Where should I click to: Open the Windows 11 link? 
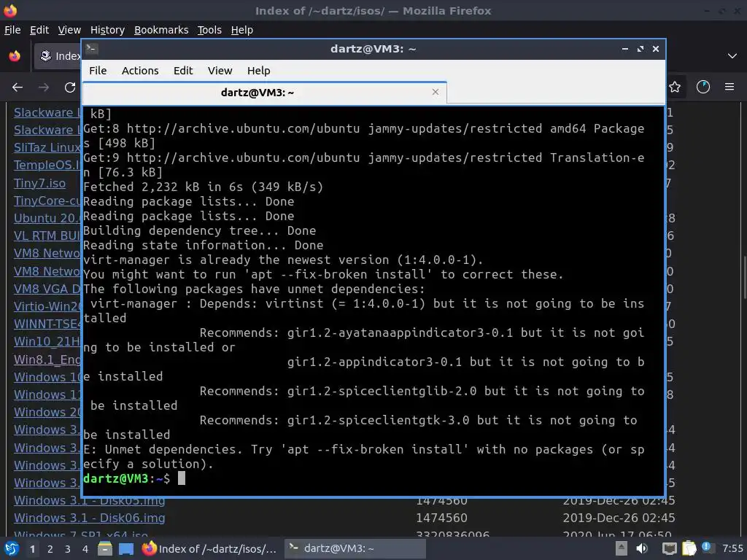[47, 394]
